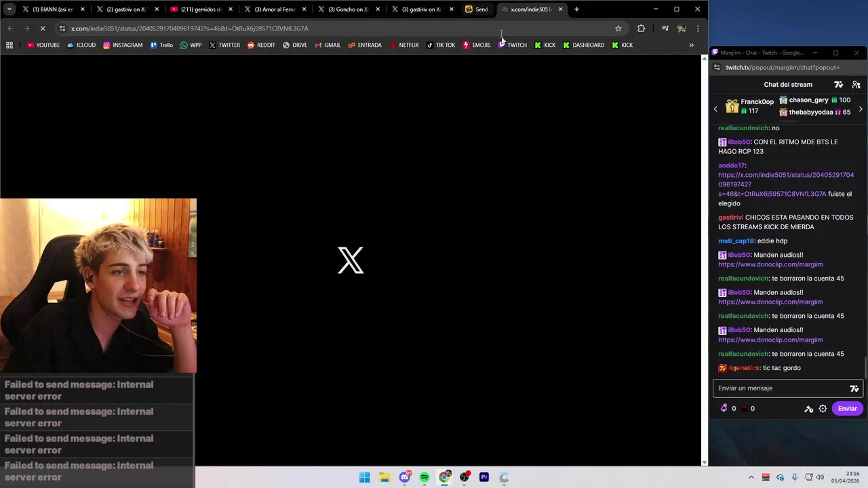Open File Explorer from taskbar
Viewport: 868px width, 488px height.
click(x=384, y=477)
